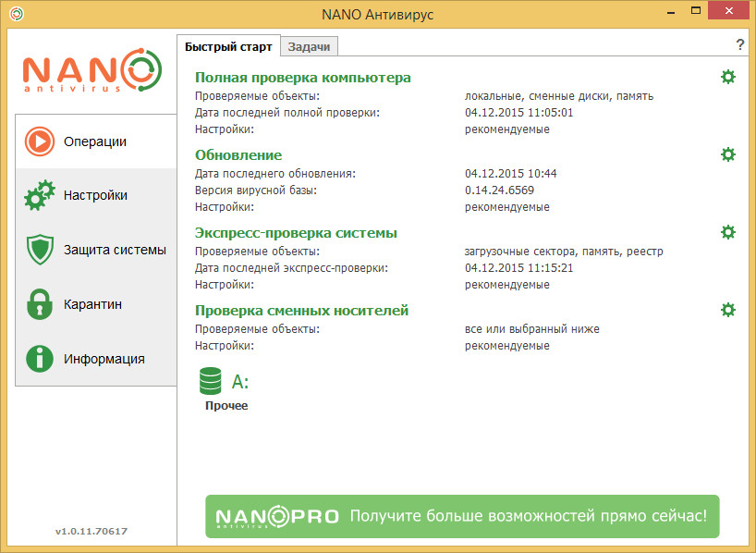Open help via the question mark
Image resolution: width=756 pixels, height=553 pixels.
[x=740, y=45]
